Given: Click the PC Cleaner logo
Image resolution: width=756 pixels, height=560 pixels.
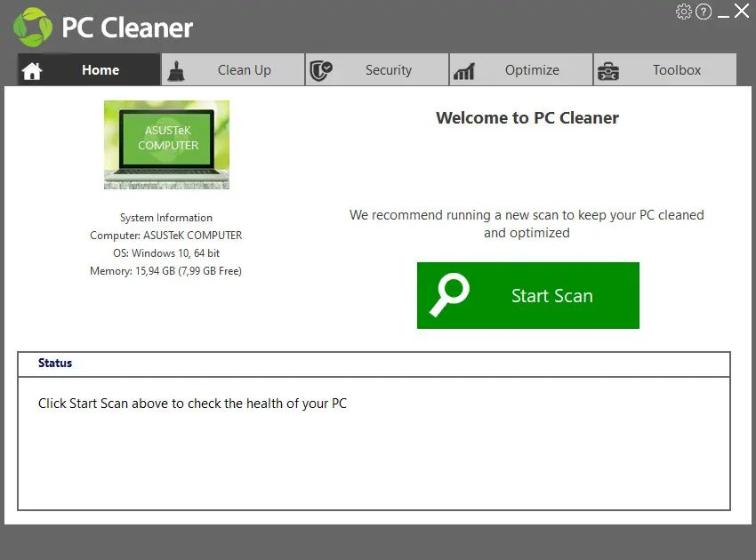Looking at the screenshot, I should [102, 27].
